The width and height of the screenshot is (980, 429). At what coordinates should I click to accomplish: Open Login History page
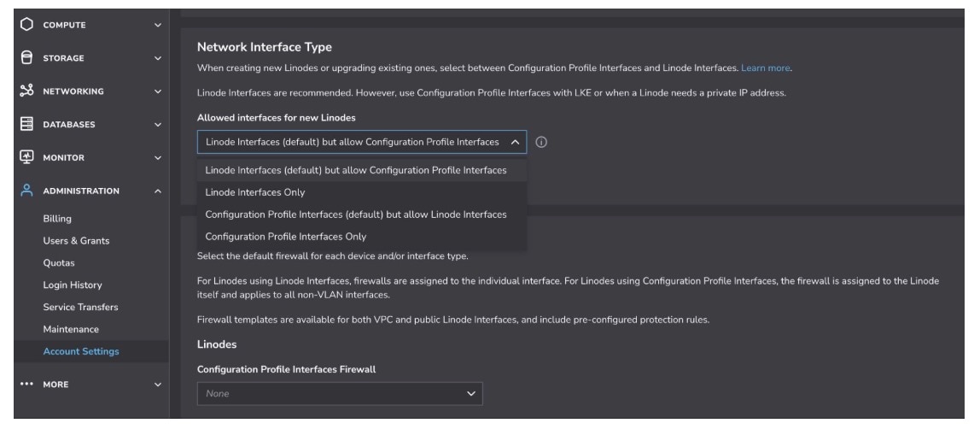(73, 285)
